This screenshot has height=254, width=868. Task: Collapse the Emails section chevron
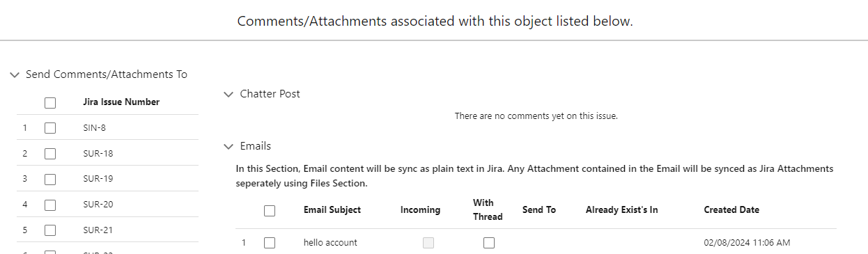[x=228, y=147]
